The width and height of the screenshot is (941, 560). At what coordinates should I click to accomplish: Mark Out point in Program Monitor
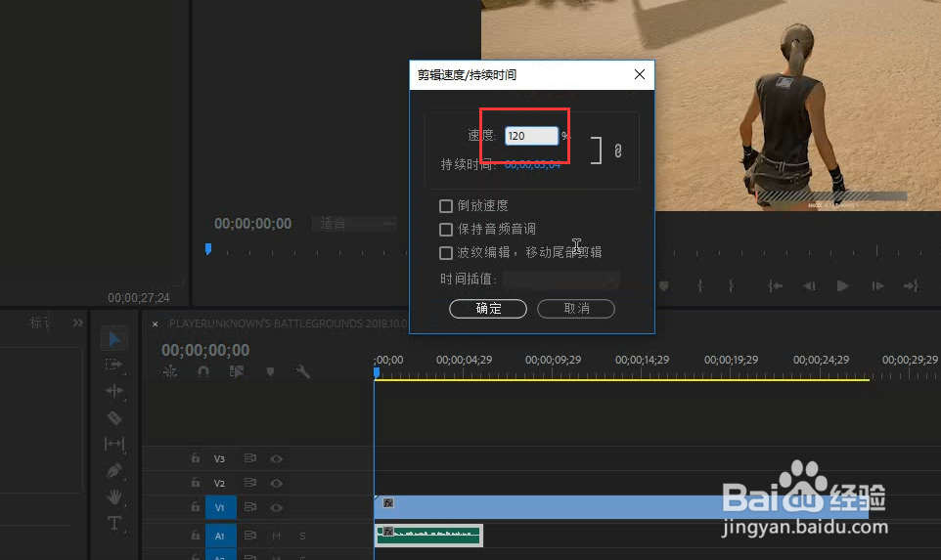coord(731,286)
